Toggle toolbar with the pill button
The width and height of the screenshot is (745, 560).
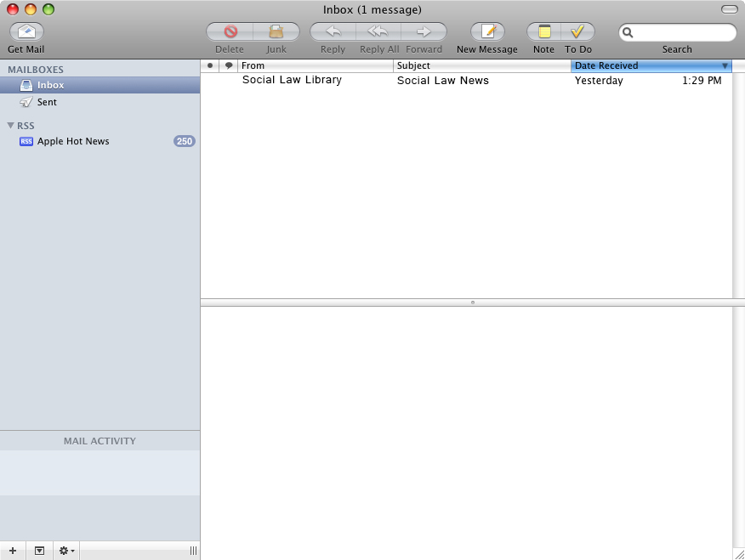click(x=730, y=9)
